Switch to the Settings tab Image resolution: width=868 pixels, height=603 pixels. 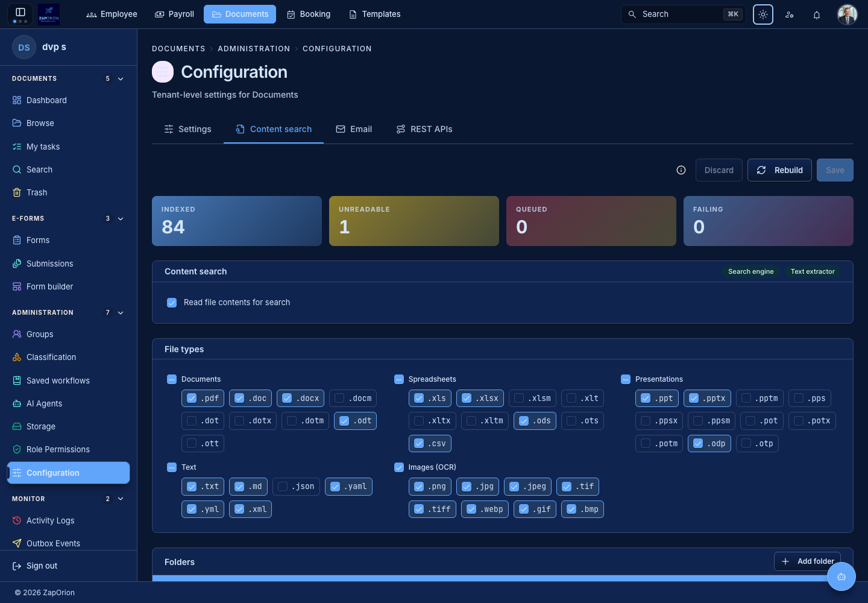point(187,129)
